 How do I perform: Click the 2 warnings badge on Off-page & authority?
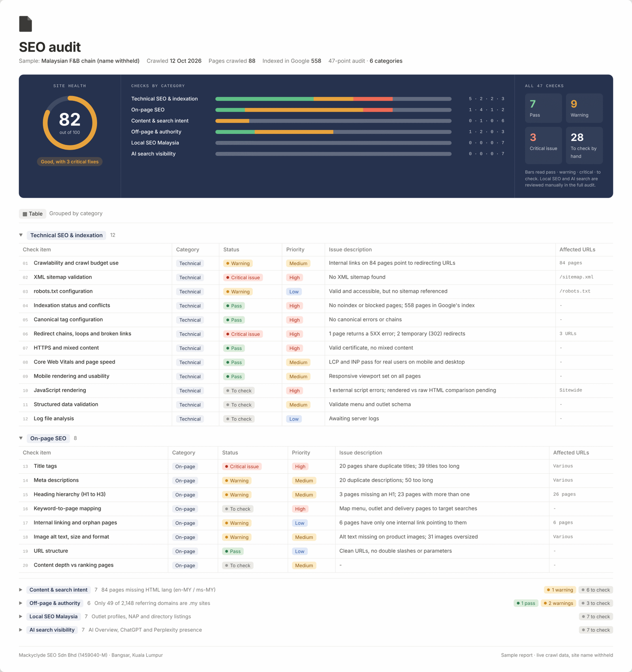tap(558, 603)
